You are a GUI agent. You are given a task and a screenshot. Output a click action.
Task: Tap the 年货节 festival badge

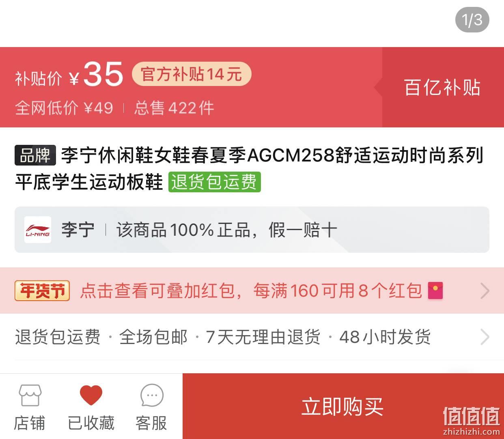click(42, 291)
